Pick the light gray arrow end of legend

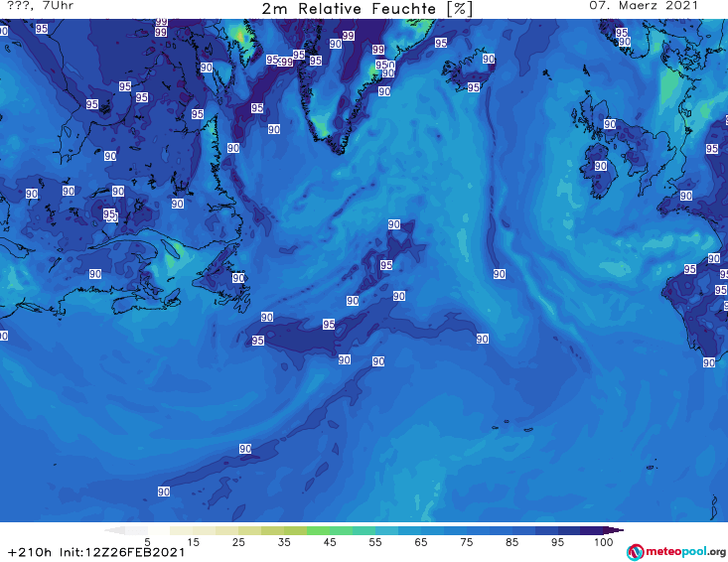click(x=114, y=530)
